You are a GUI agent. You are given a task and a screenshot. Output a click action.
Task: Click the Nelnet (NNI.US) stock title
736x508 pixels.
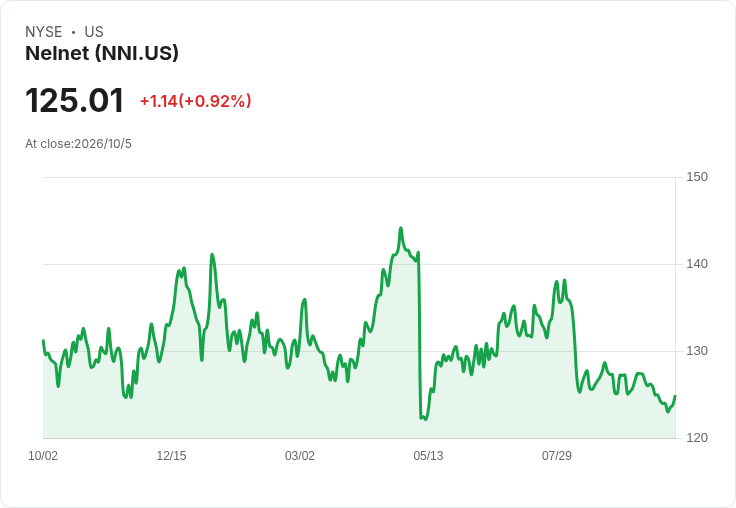(102, 53)
